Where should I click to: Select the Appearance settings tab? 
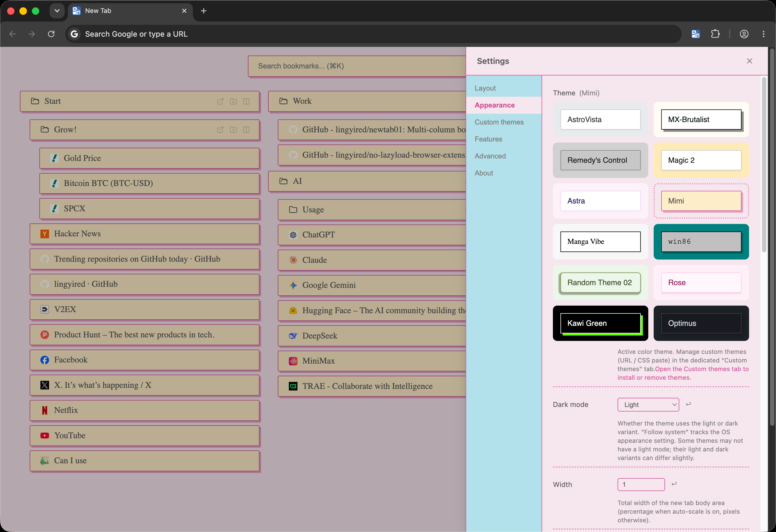pos(504,105)
